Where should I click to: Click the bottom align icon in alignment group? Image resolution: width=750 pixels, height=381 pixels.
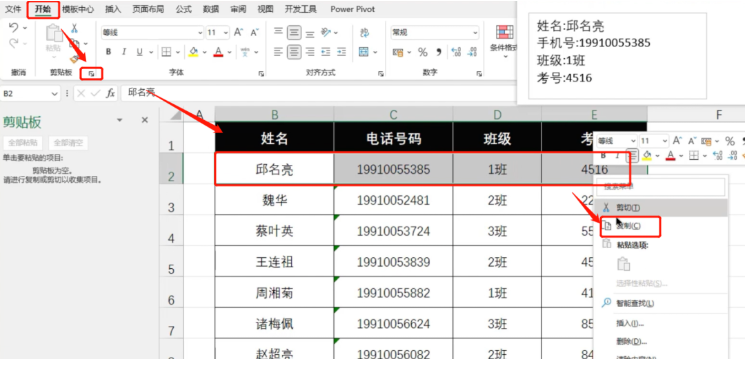310,33
